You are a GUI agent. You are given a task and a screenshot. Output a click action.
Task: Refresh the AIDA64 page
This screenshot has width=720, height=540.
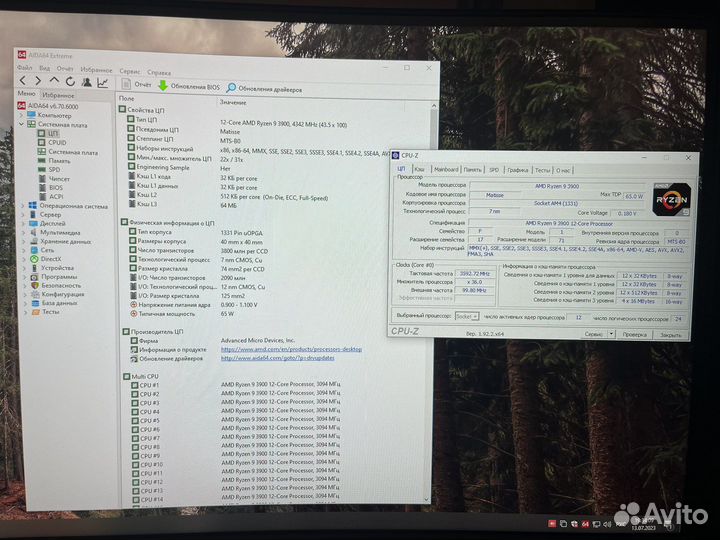(x=70, y=82)
